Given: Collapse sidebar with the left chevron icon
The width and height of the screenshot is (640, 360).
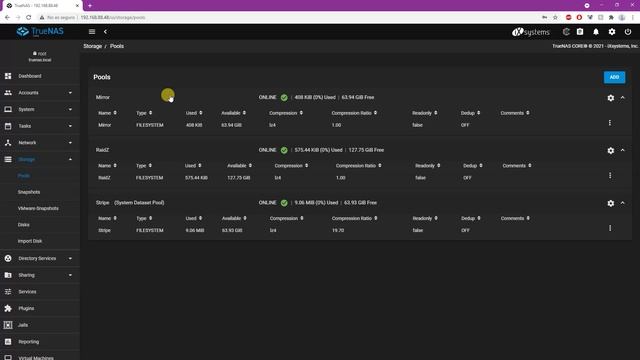Looking at the screenshot, I should [105, 31].
